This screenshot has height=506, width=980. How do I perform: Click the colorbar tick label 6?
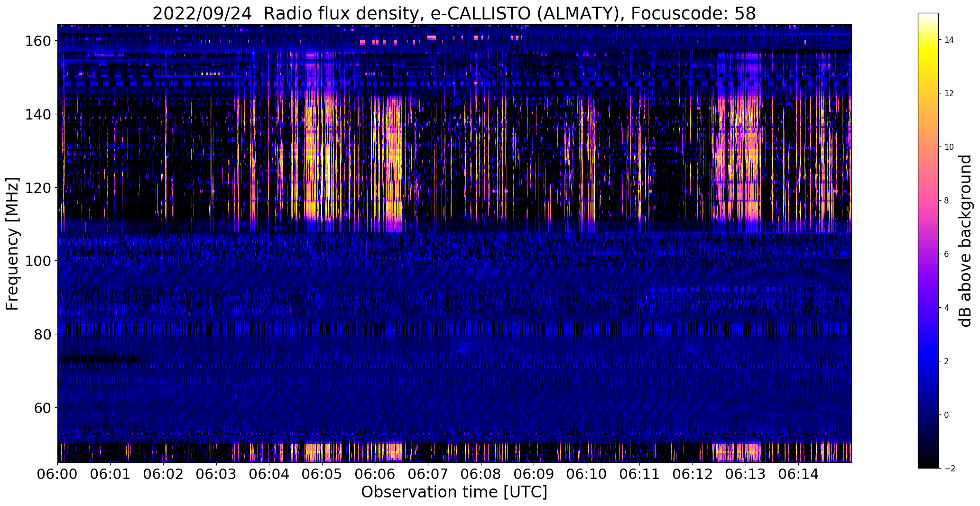[947, 254]
